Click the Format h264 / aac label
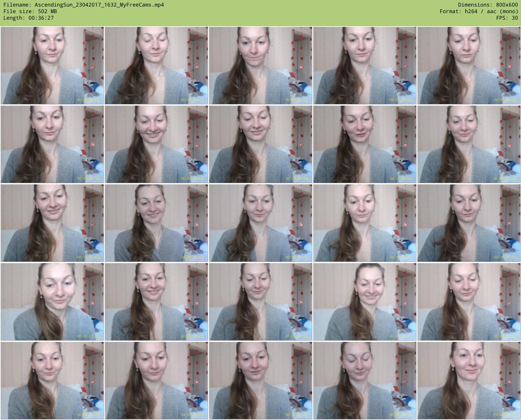Screen dimensions: 521x420 [479, 11]
